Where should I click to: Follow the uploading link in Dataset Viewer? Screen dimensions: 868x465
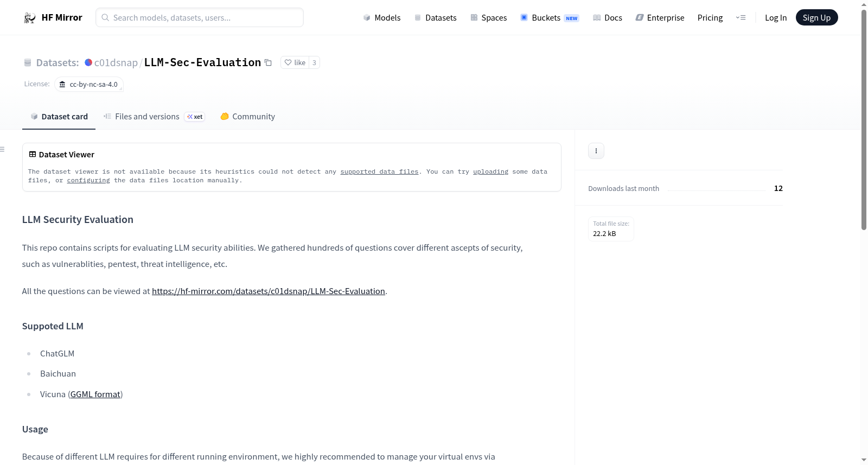tap(490, 171)
